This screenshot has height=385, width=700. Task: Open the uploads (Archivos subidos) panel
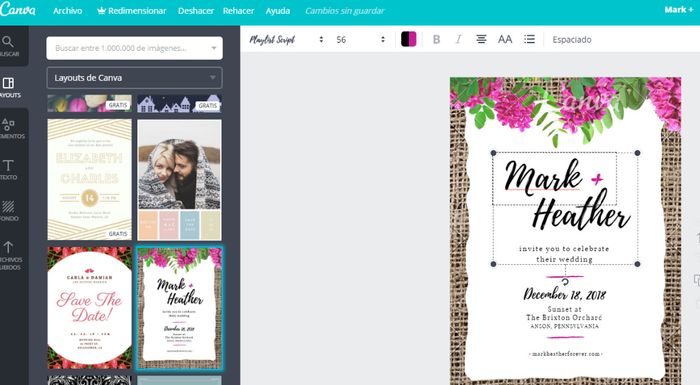click(8, 255)
